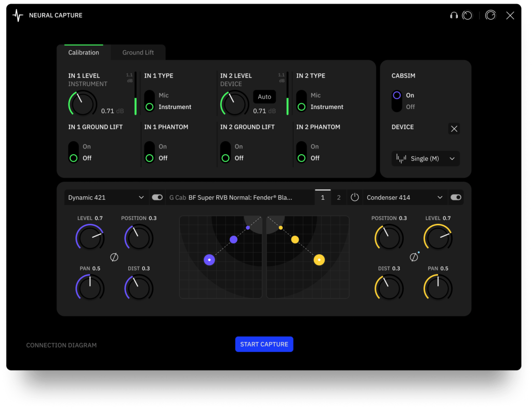The height and width of the screenshot is (409, 532).
Task: Toggle the IN 1 PHANTOM switch
Action: (150, 153)
